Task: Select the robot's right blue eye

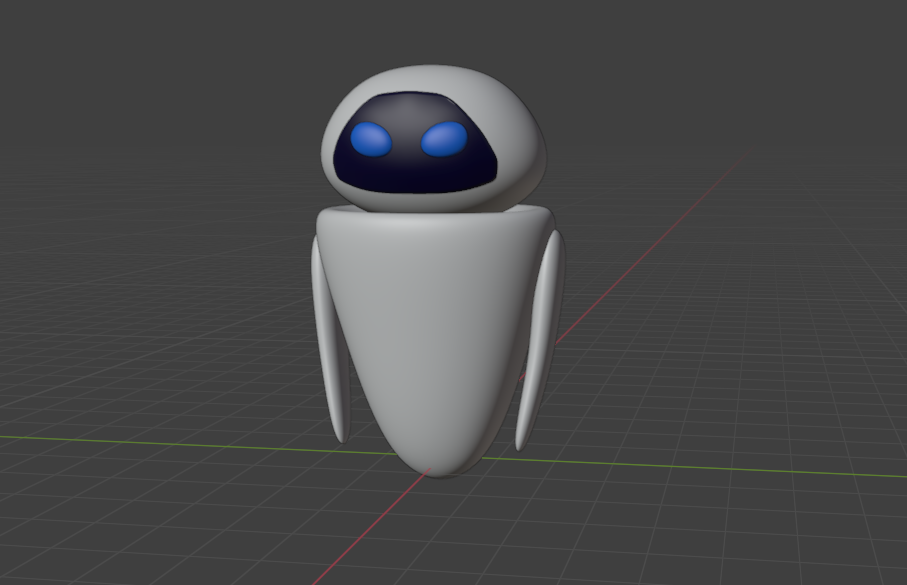Action: [x=371, y=140]
